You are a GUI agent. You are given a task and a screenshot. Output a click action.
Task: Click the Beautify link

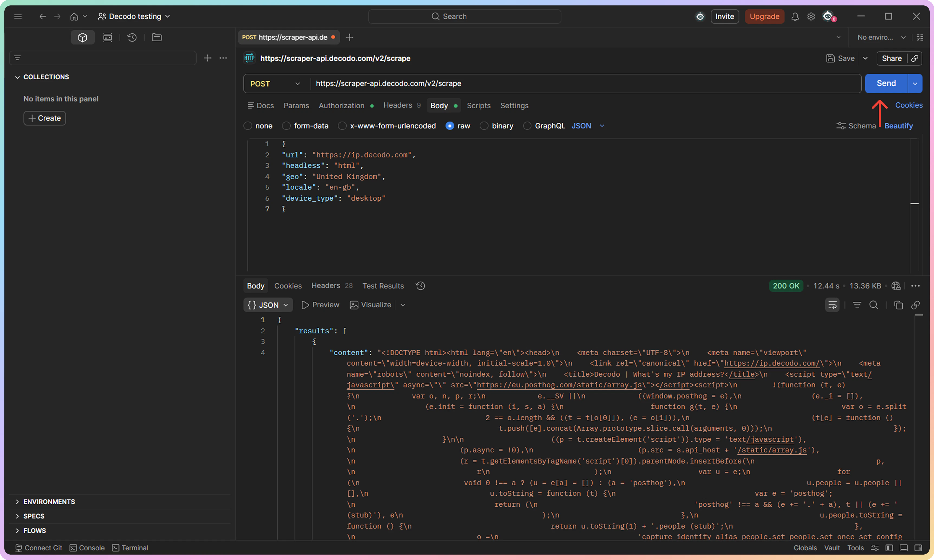point(898,126)
